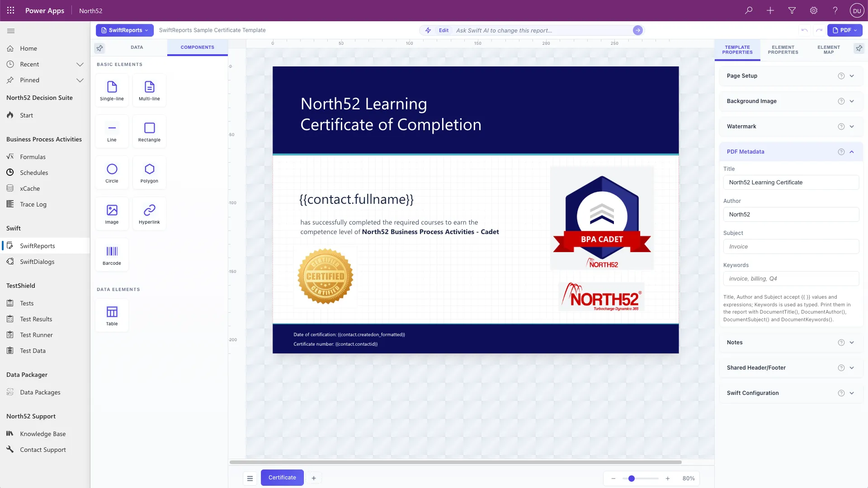This screenshot has height=488, width=868.
Task: Expand the Page Setup section
Action: [x=791, y=76]
